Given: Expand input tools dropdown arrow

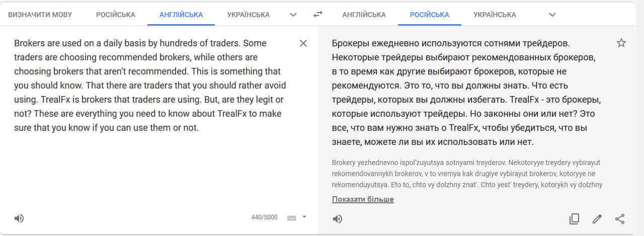Looking at the screenshot, I should [304, 217].
